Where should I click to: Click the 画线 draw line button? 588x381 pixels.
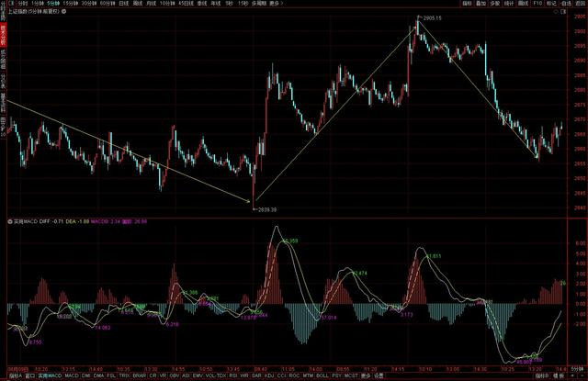click(523, 4)
